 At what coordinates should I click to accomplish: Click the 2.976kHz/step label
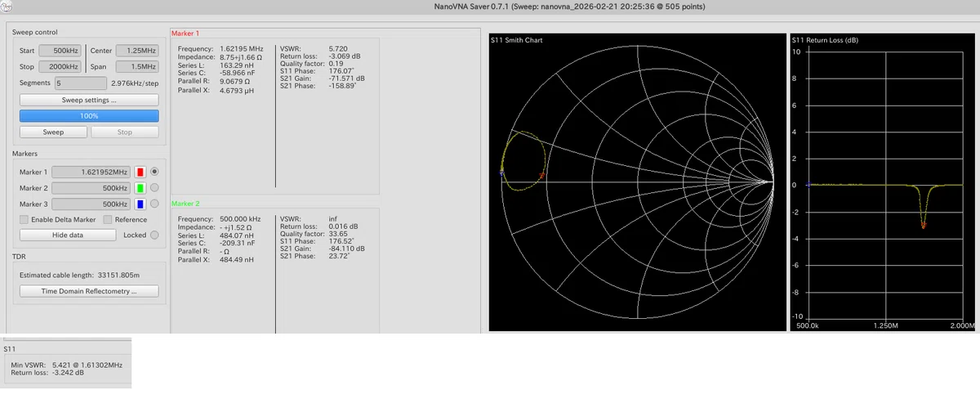pyautogui.click(x=133, y=83)
